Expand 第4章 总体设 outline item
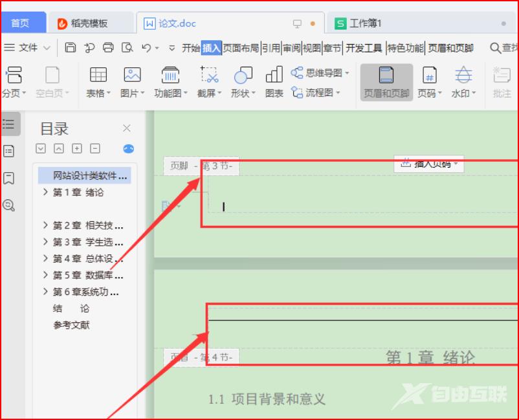The image size is (519, 420). point(45,258)
